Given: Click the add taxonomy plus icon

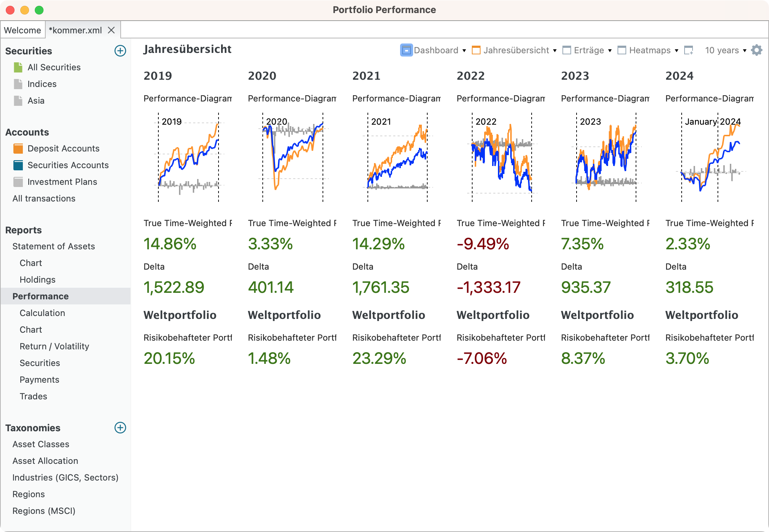Looking at the screenshot, I should tap(120, 428).
